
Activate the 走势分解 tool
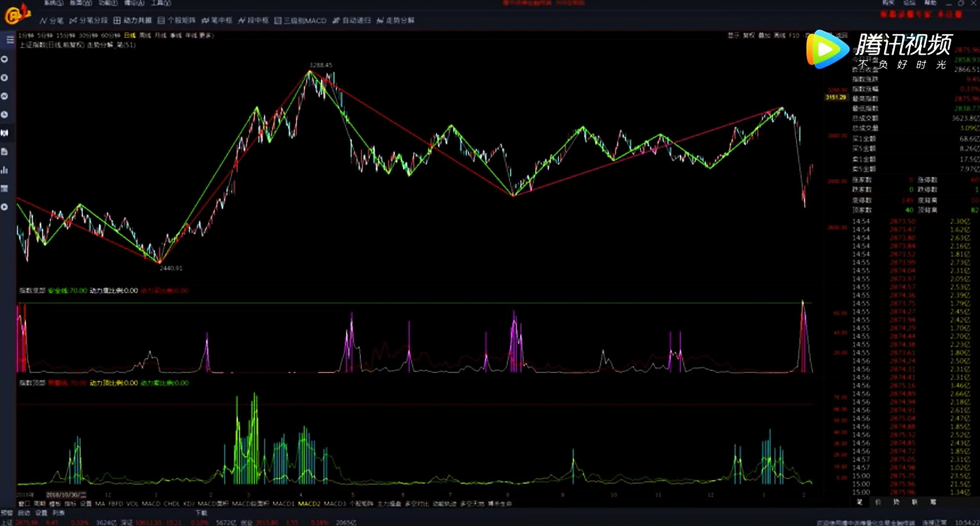(x=395, y=20)
